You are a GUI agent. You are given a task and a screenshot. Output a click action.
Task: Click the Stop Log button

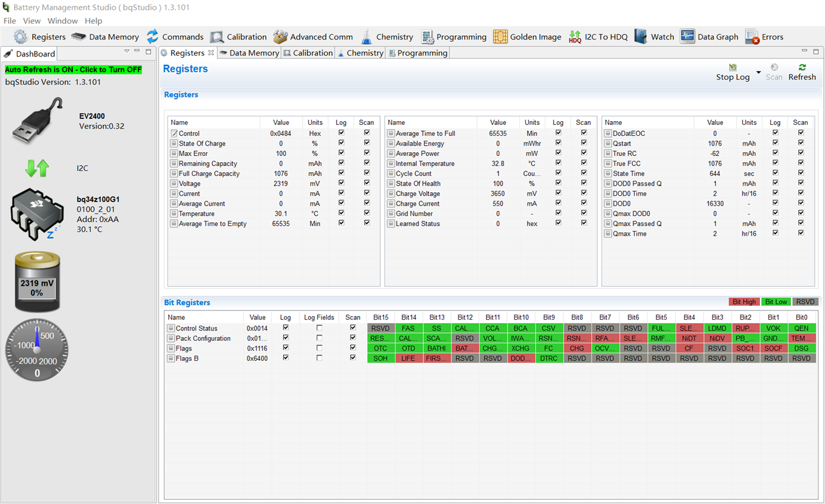point(733,72)
